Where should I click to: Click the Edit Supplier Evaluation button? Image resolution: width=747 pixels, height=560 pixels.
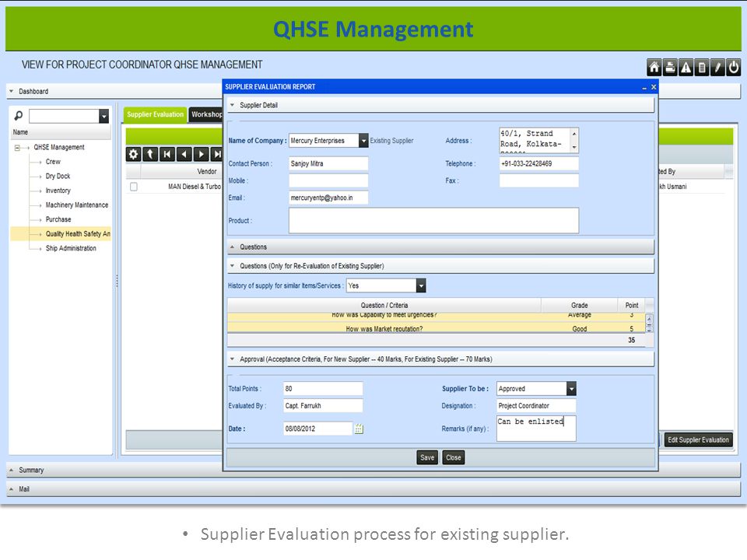pyautogui.click(x=698, y=440)
